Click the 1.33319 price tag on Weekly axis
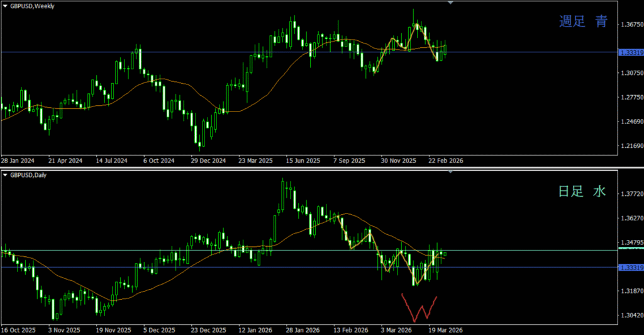 coord(630,52)
